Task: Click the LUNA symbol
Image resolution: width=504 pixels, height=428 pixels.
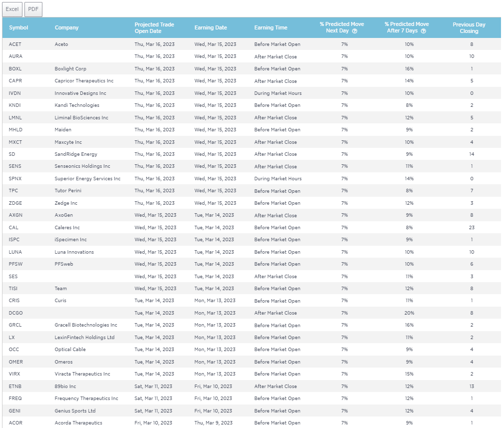Action: 15,252
